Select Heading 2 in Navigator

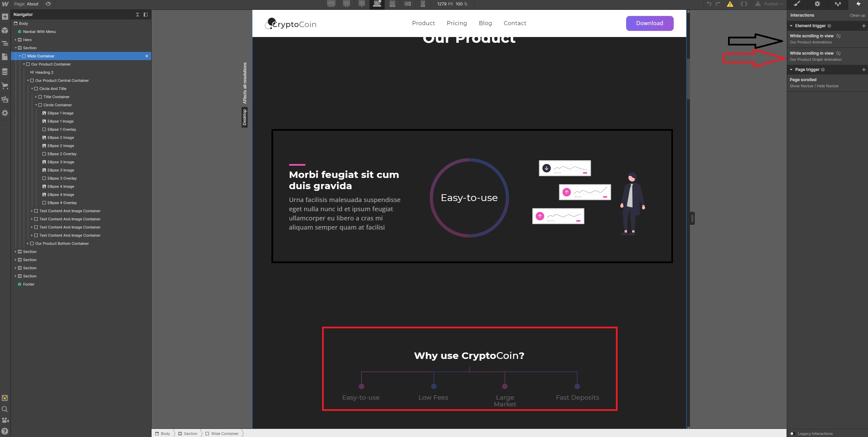coord(44,72)
